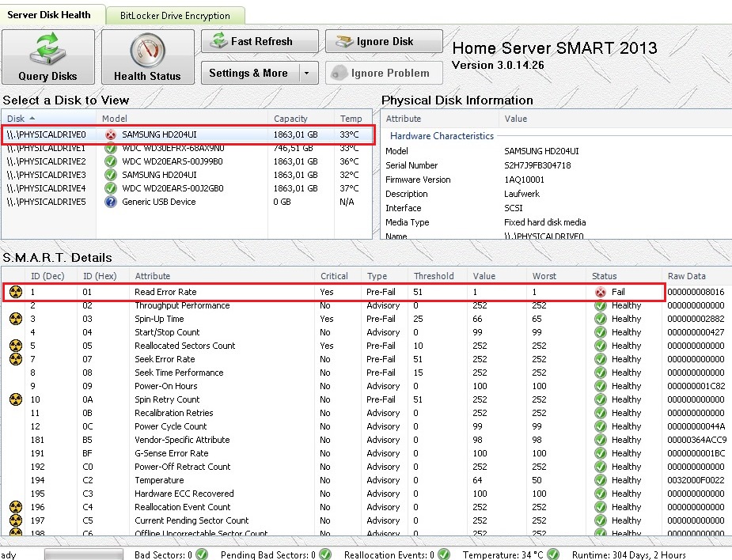Click the blue question icon for Generic USB Device
This screenshot has width=732, height=560.
click(111, 202)
